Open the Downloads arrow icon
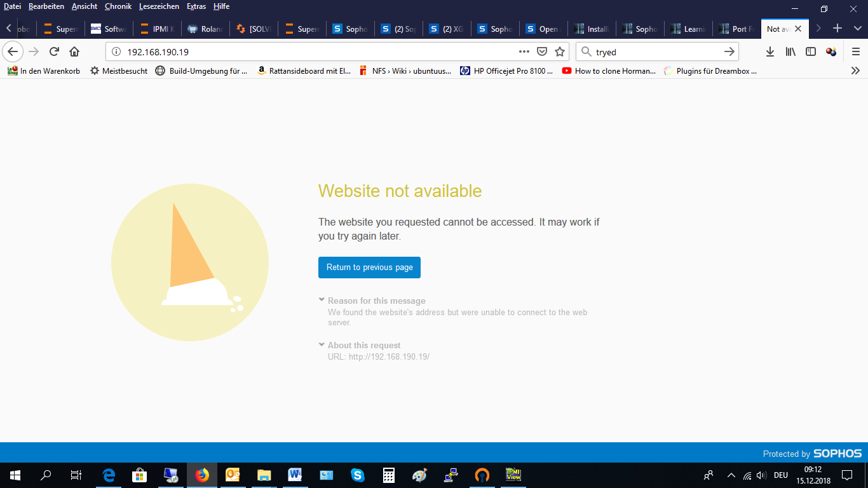 (x=770, y=51)
